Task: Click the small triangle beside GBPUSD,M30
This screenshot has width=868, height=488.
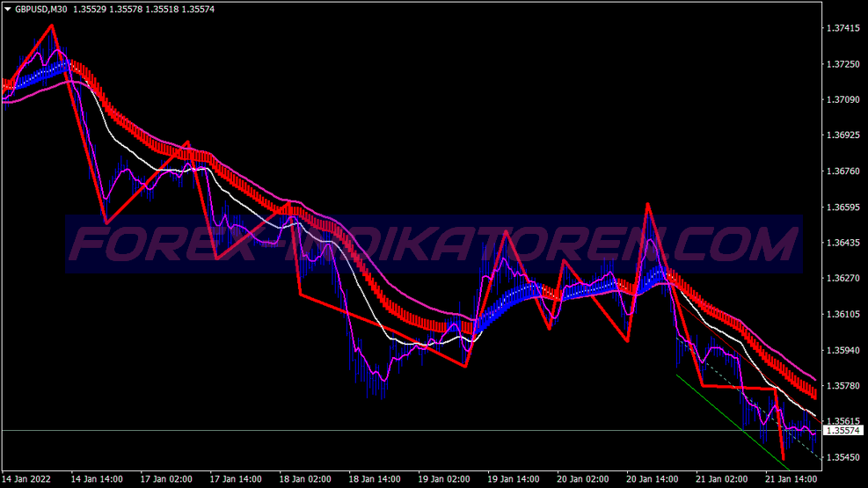Action: tap(7, 9)
